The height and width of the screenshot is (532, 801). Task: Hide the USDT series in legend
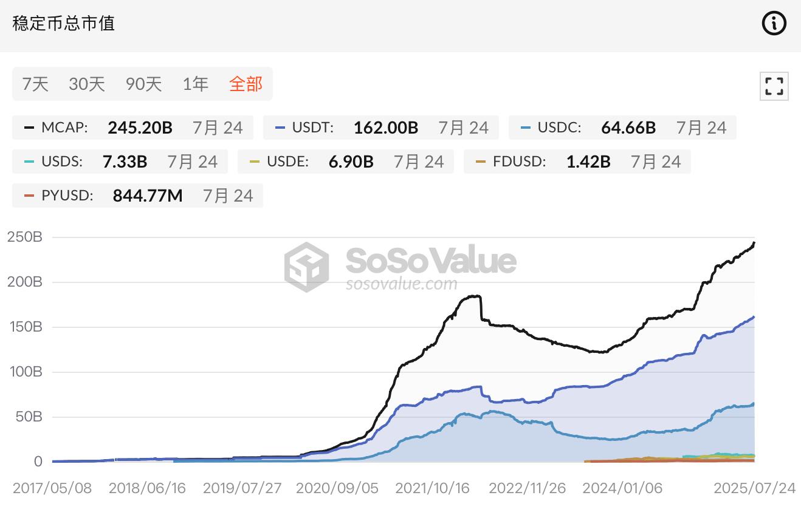(x=380, y=128)
